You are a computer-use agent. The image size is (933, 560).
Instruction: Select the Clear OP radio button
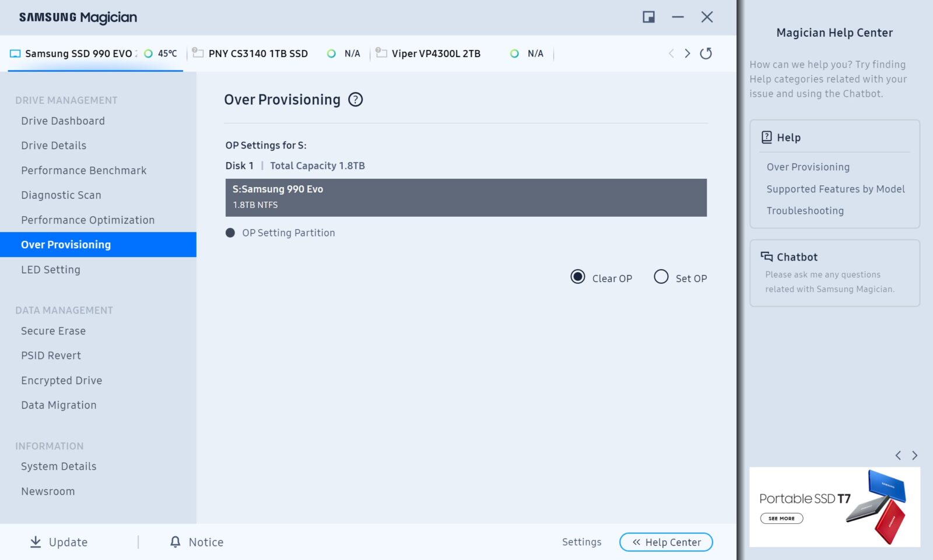pos(577,277)
